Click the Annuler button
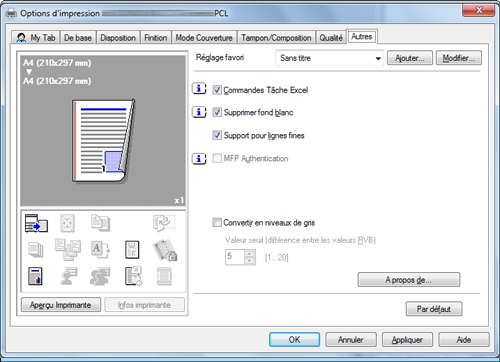This screenshot has width=500, height=362. point(351,340)
